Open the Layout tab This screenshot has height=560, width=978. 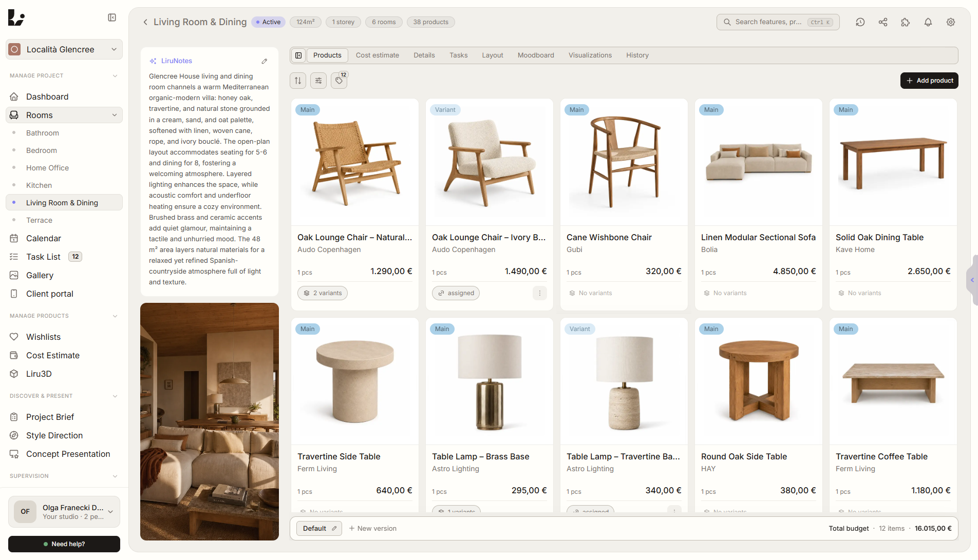pos(493,55)
